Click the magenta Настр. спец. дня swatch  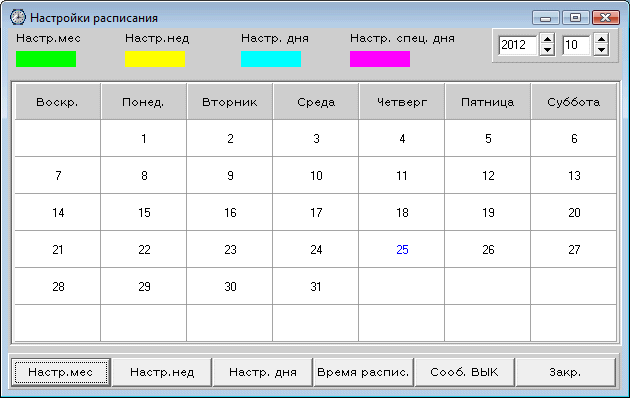coord(380,59)
